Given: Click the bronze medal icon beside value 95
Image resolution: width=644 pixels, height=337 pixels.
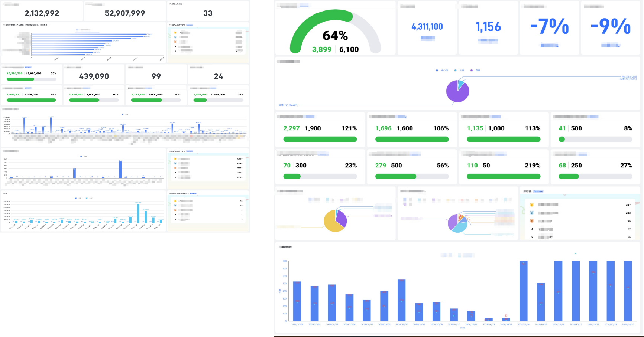Looking at the screenshot, I should pos(532,221).
